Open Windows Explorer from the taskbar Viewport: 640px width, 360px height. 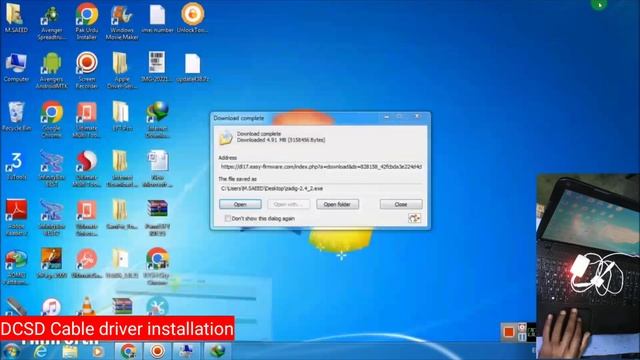69,351
